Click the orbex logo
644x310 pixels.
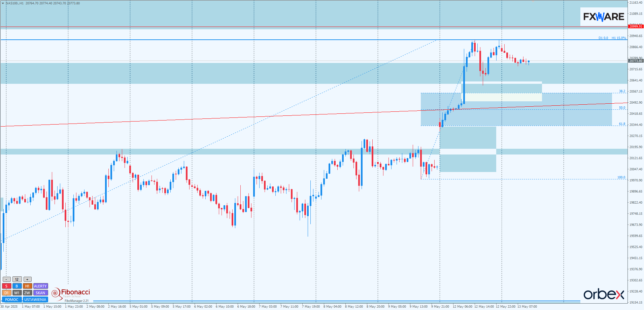(x=604, y=294)
